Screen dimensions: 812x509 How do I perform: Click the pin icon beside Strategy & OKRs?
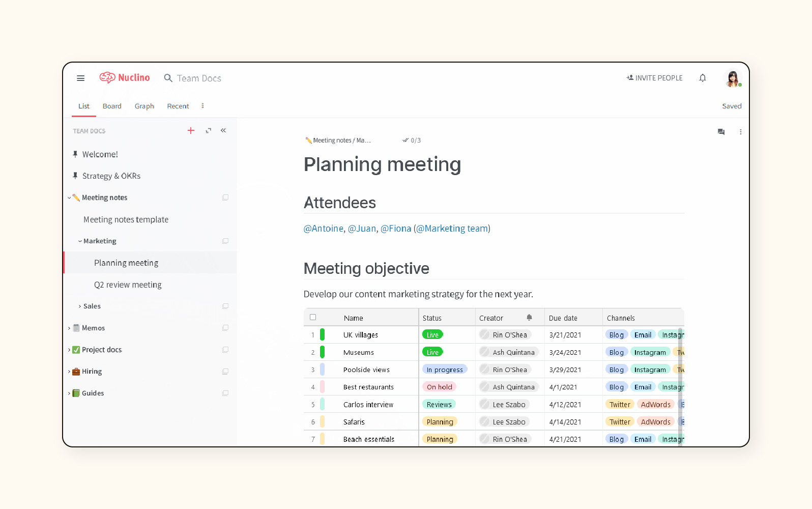[x=75, y=176]
